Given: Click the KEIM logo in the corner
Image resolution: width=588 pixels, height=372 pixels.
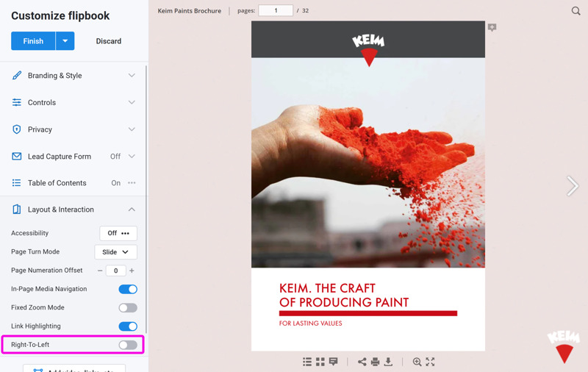Looking at the screenshot, I should point(564,346).
